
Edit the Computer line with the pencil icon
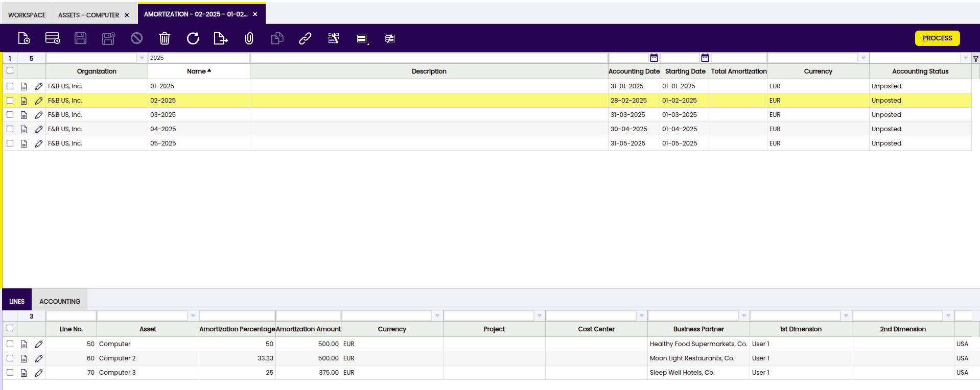point(39,344)
